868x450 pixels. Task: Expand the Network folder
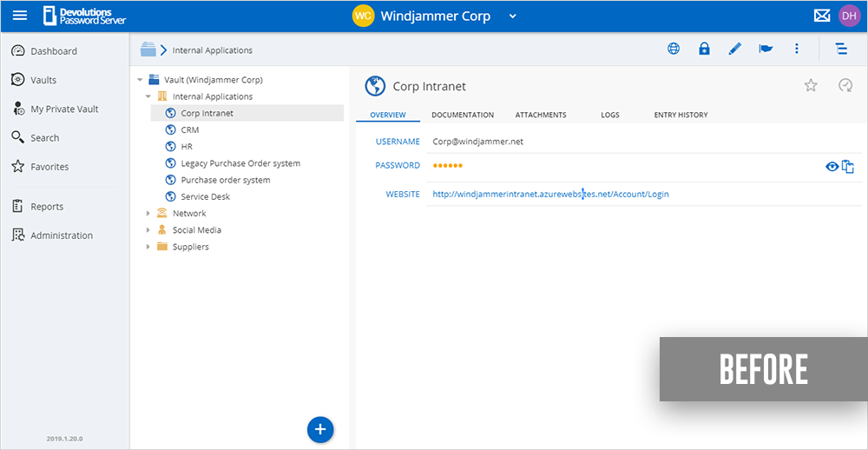coord(148,214)
